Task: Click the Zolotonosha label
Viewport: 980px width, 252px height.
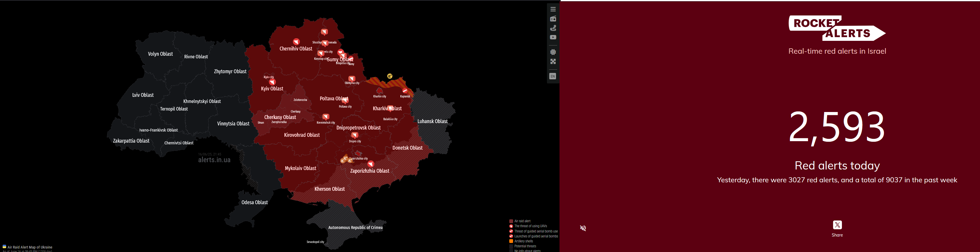Action: click(300, 100)
